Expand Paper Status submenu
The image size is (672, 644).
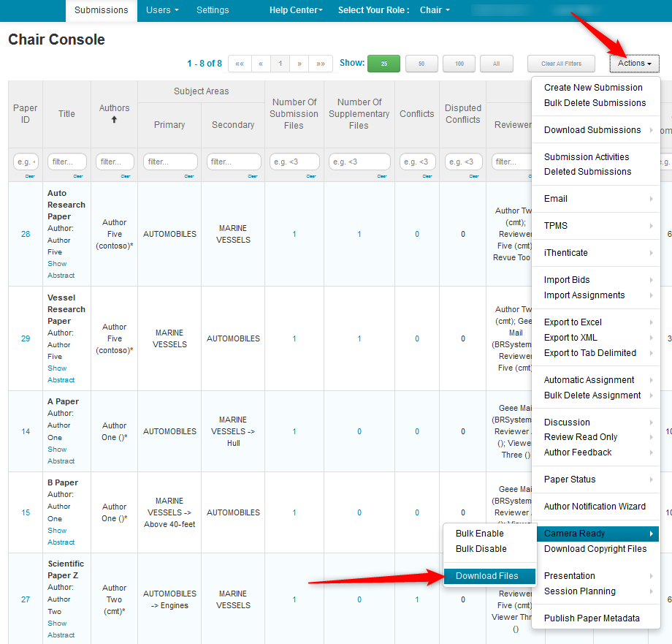[x=596, y=480]
